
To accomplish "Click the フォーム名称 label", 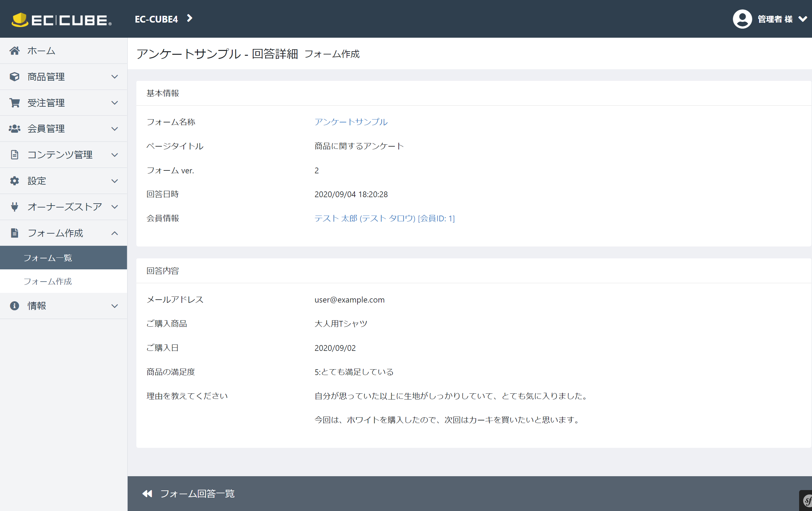I will pos(171,122).
